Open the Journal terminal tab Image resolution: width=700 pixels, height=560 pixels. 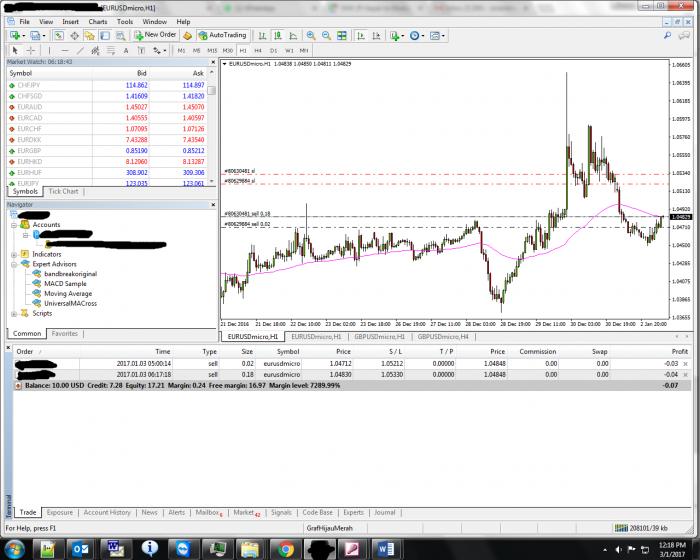pos(385,512)
